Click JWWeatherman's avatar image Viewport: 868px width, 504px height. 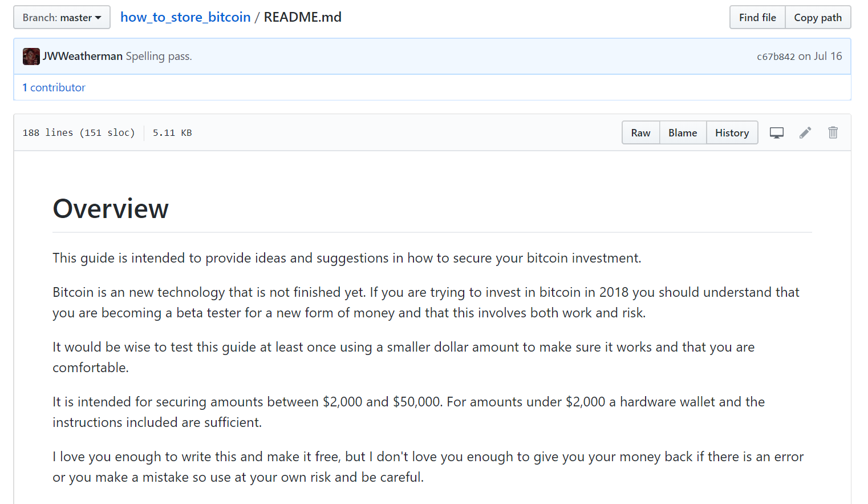point(31,57)
